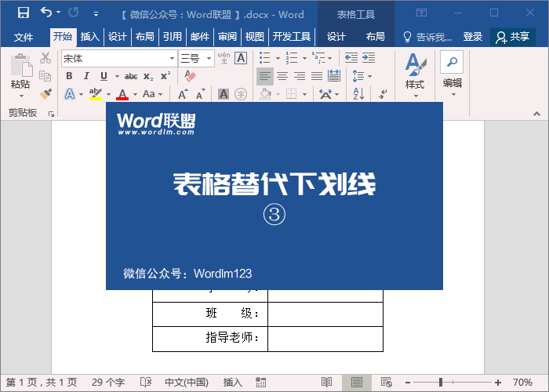
Task: Select the Format Painter brush icon
Action: [45, 94]
